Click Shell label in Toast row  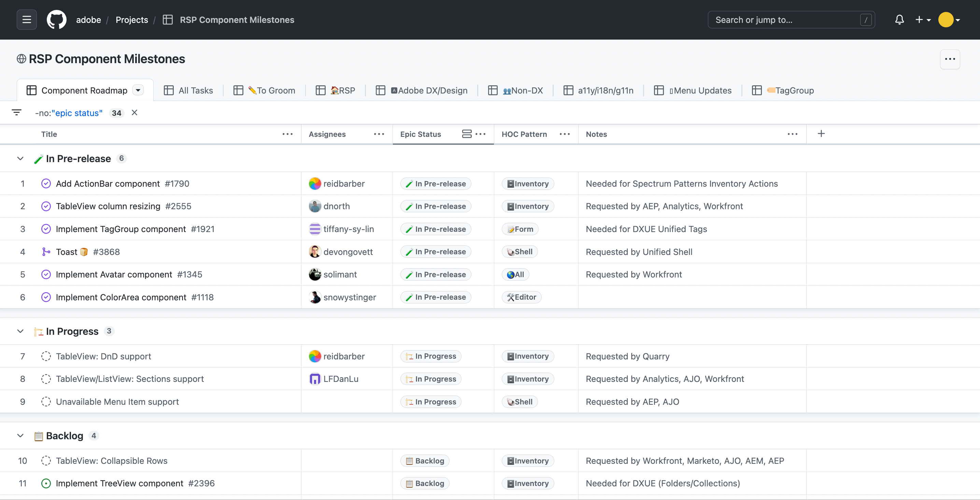coord(520,252)
